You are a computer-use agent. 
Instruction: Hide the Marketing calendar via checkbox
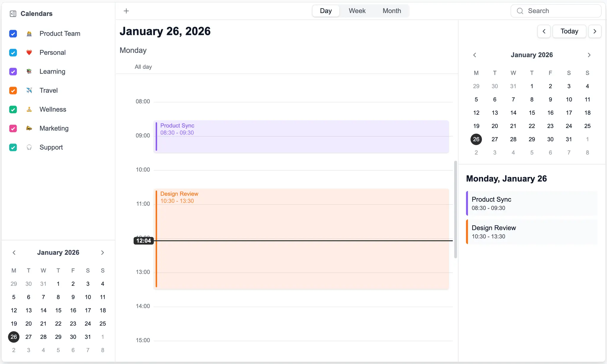(13, 128)
